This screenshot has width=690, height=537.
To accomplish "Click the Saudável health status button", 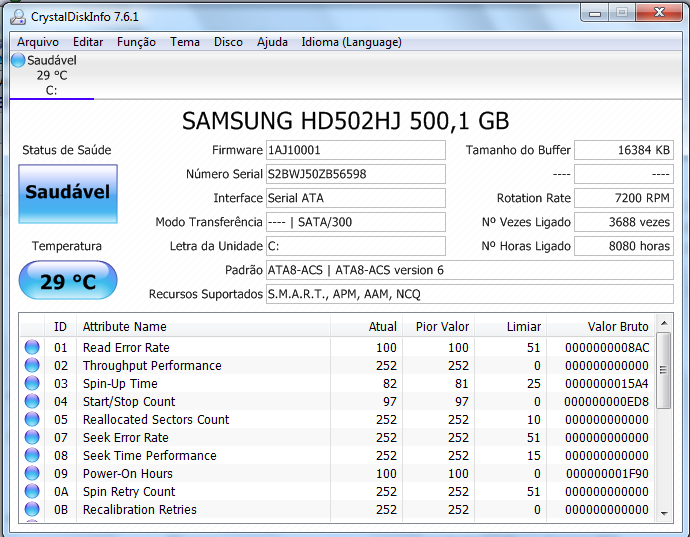I will (68, 193).
